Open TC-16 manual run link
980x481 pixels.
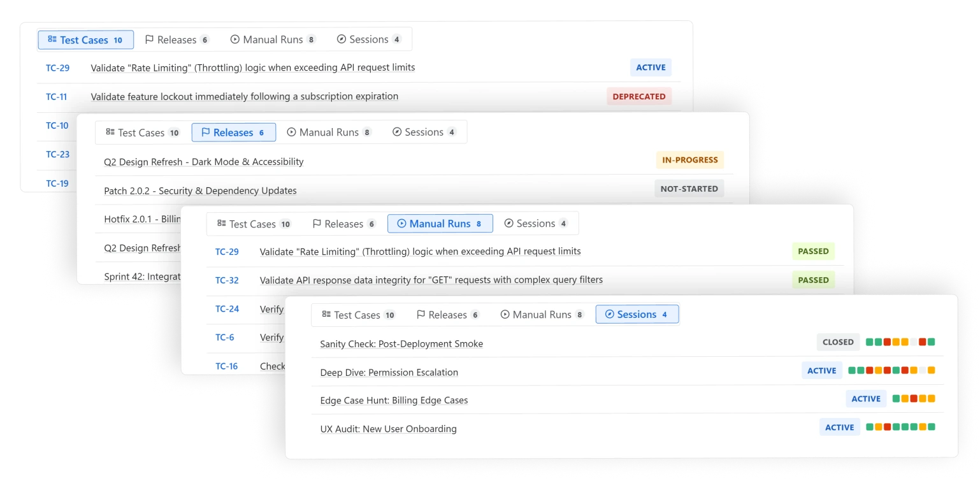(226, 366)
